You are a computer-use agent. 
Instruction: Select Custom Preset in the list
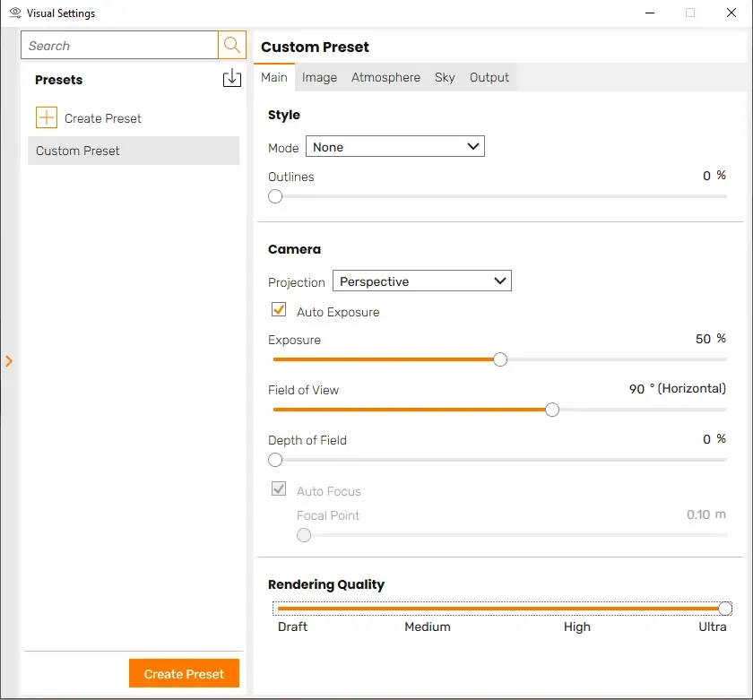pyautogui.click(x=133, y=151)
